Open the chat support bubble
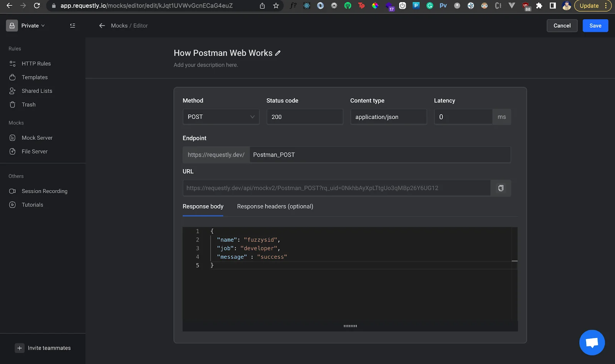The image size is (615, 364). pos(592,342)
